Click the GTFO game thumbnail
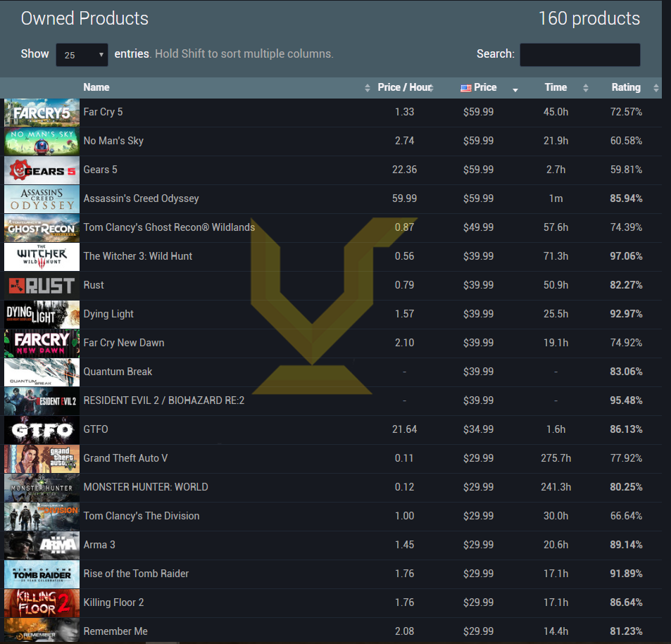Viewport: 671px width, 644px height. 42,430
